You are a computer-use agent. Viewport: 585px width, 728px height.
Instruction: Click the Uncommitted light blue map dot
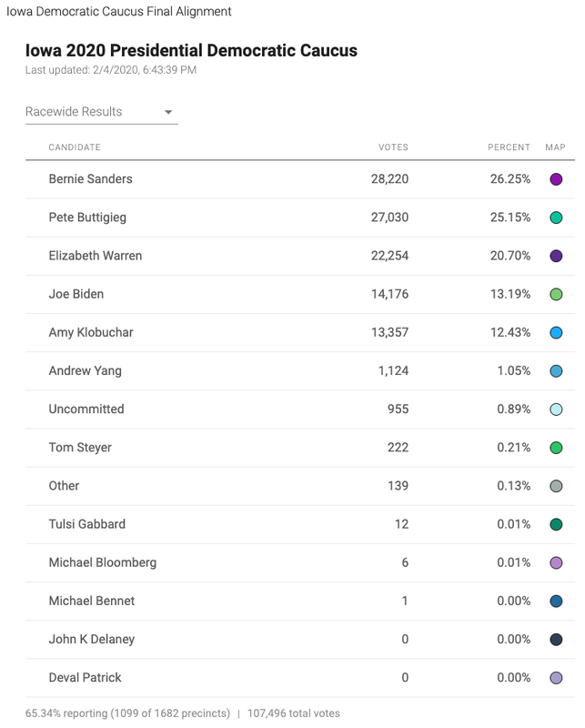click(556, 409)
